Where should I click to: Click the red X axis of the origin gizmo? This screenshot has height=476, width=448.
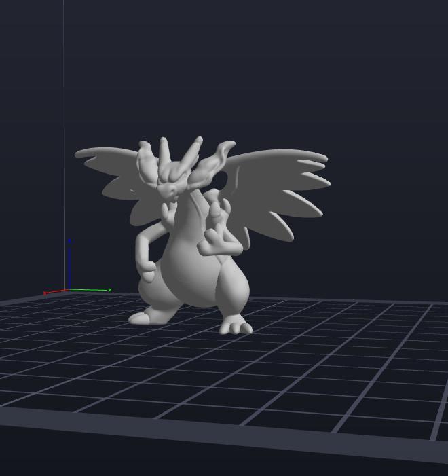point(56,292)
